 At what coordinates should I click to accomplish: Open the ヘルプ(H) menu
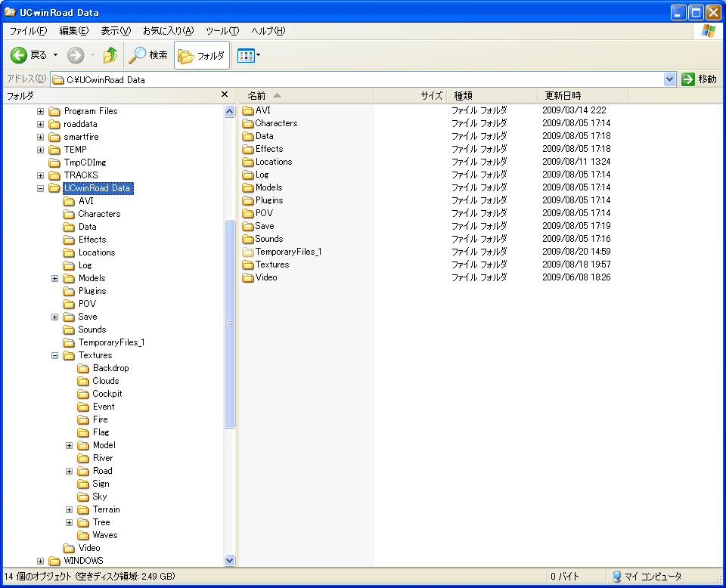click(x=268, y=31)
